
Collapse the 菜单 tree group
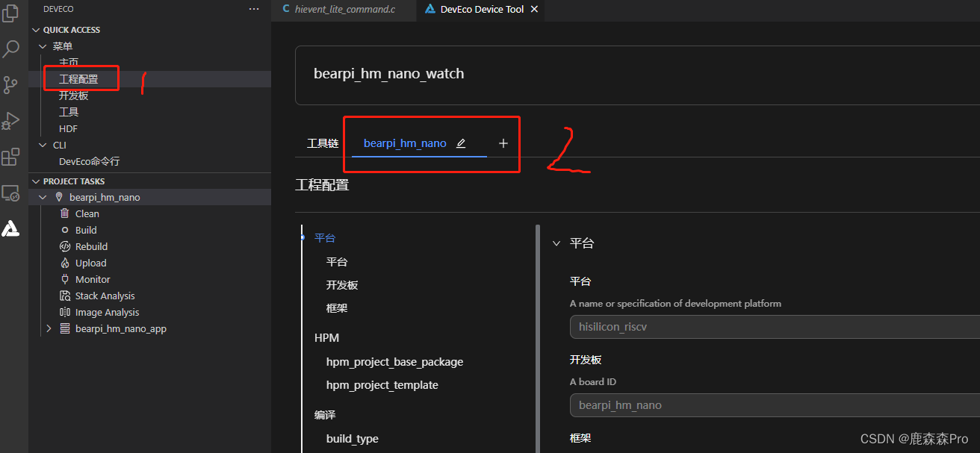43,46
